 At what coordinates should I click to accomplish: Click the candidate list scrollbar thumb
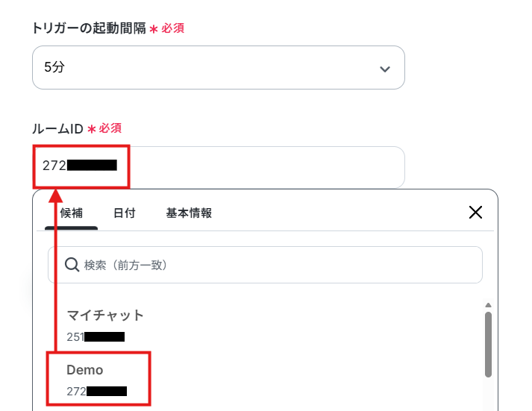tap(488, 345)
